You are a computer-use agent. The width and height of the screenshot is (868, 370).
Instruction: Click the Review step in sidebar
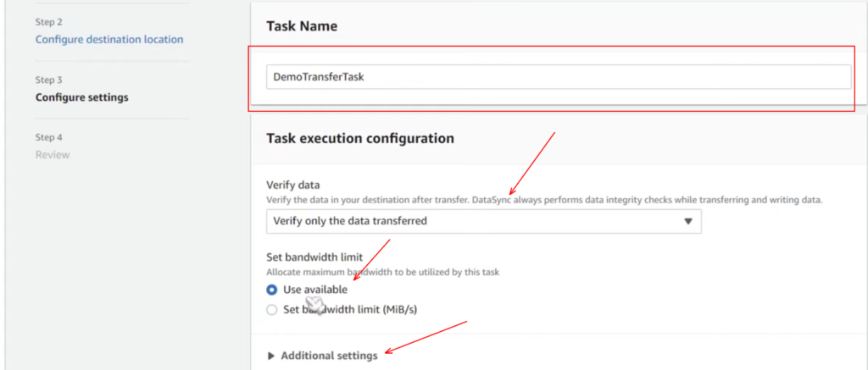[x=53, y=155]
